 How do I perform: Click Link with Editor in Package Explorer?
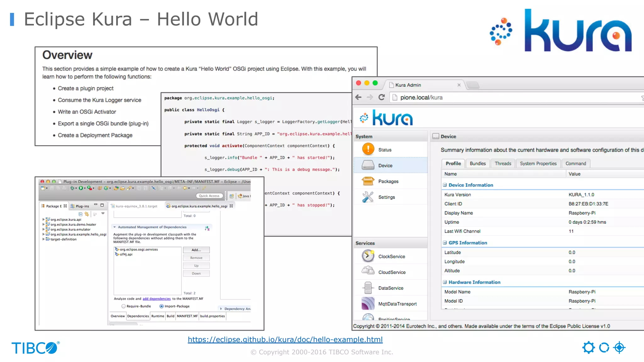86,214
